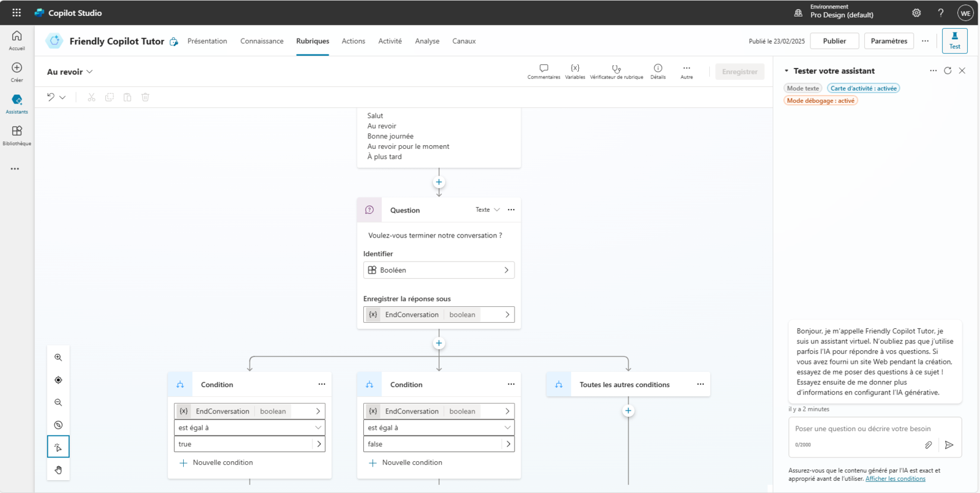
Task: Switch to the Rubriques tab
Action: 312,41
